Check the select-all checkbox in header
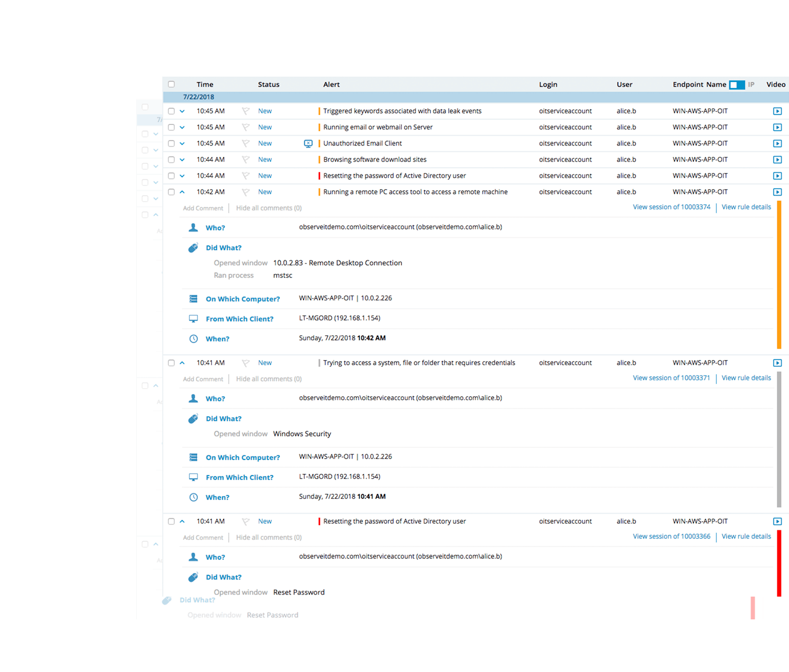Image resolution: width=789 pixels, height=672 pixels. pos(171,85)
